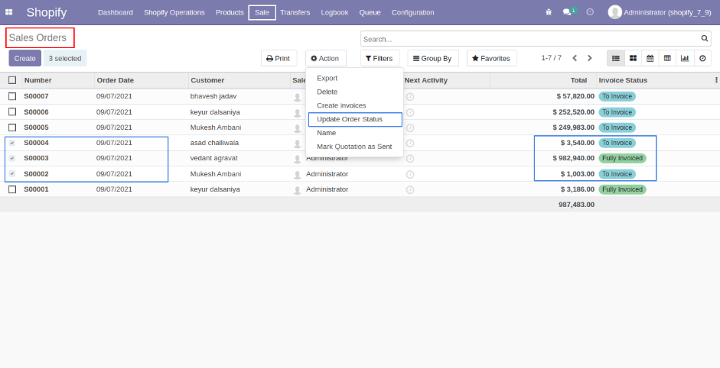Open the Favorites dropdown

pyautogui.click(x=491, y=58)
